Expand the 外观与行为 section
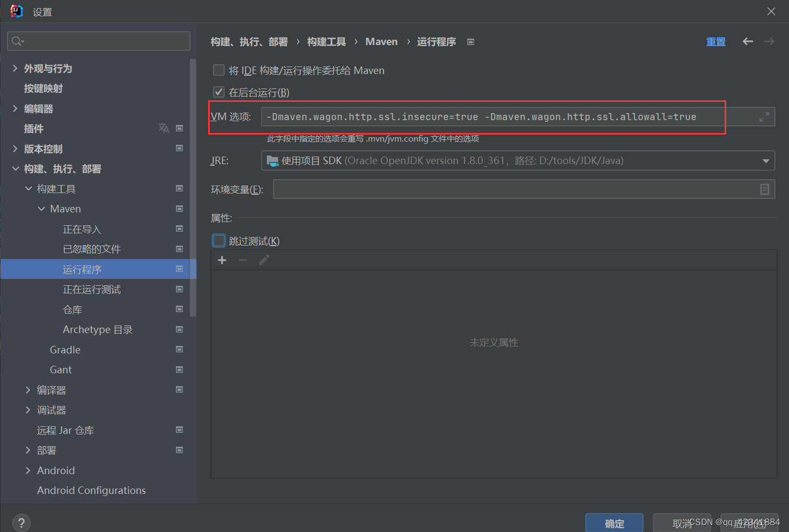 (15, 68)
